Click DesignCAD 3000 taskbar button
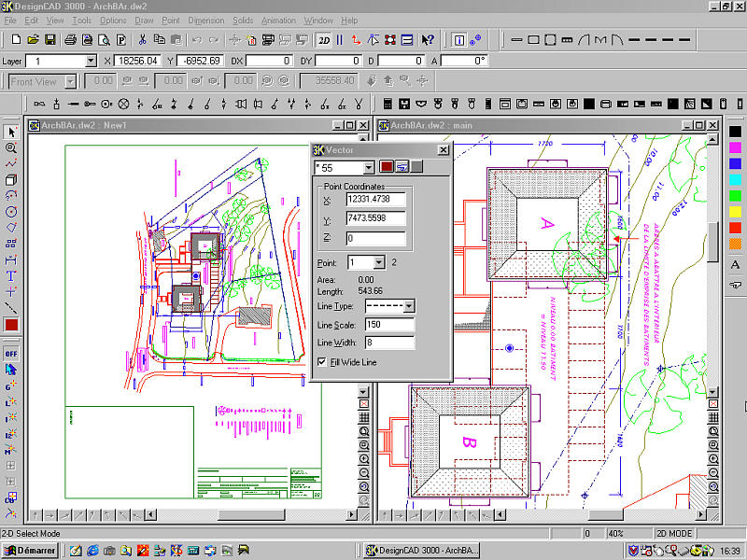Image resolution: width=747 pixels, height=560 pixels. pos(421,550)
